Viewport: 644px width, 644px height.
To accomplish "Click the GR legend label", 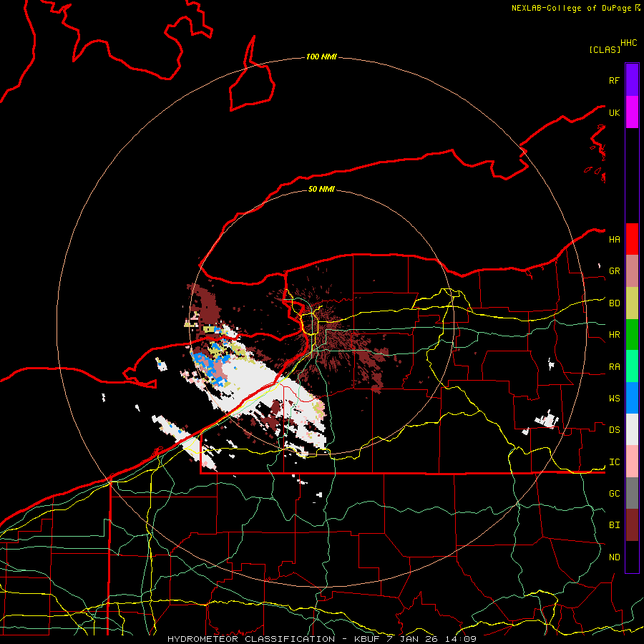I will point(614,271).
